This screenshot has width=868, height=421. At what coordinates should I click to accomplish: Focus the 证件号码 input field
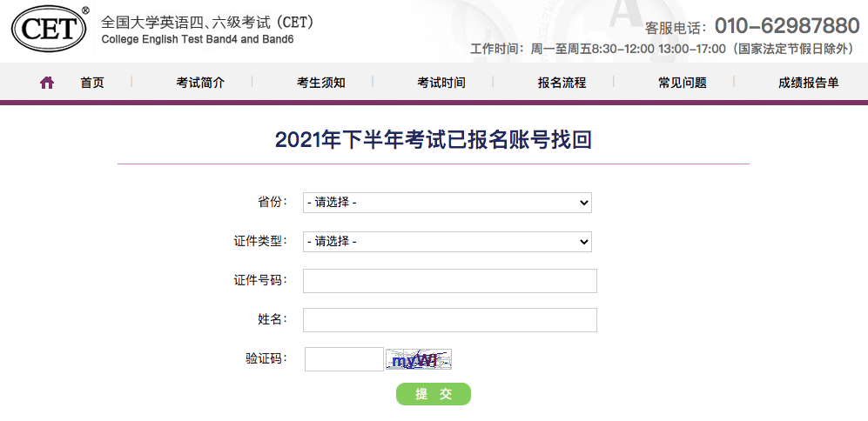450,281
